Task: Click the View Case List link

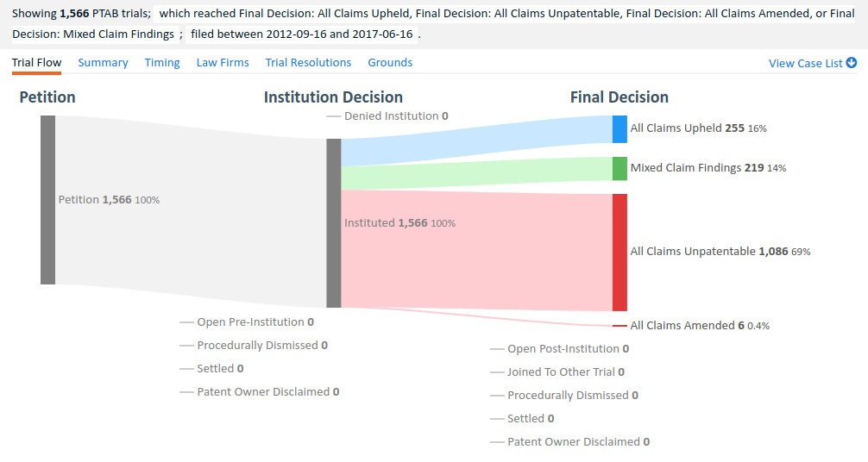Action: tap(806, 63)
